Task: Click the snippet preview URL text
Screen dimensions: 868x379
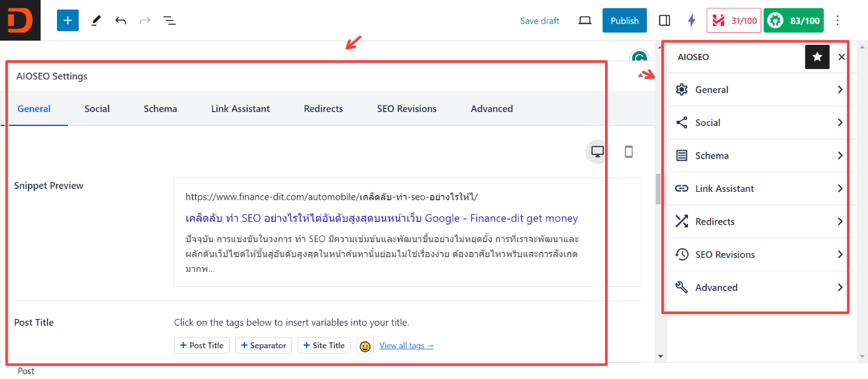Action: [x=332, y=197]
